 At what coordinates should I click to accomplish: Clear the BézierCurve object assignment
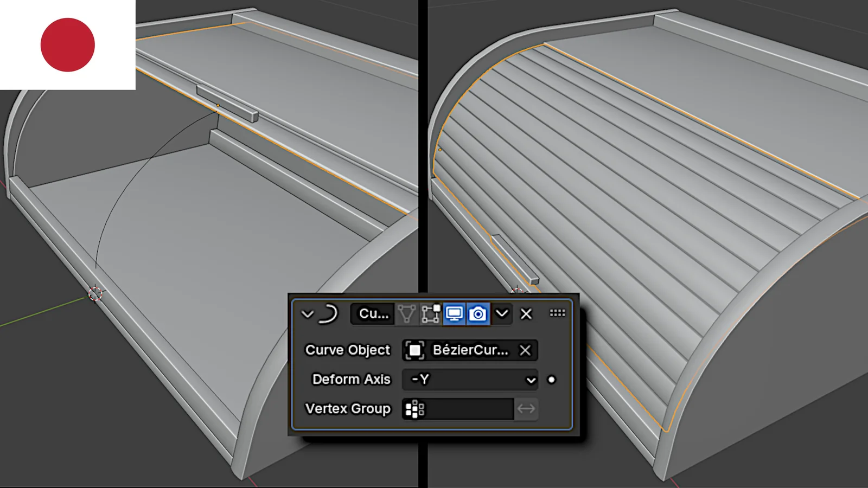[525, 350]
